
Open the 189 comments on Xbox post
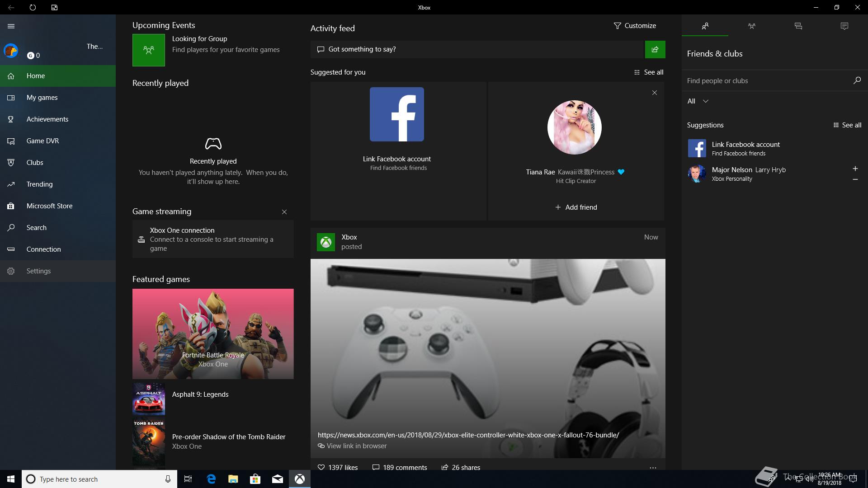click(400, 467)
